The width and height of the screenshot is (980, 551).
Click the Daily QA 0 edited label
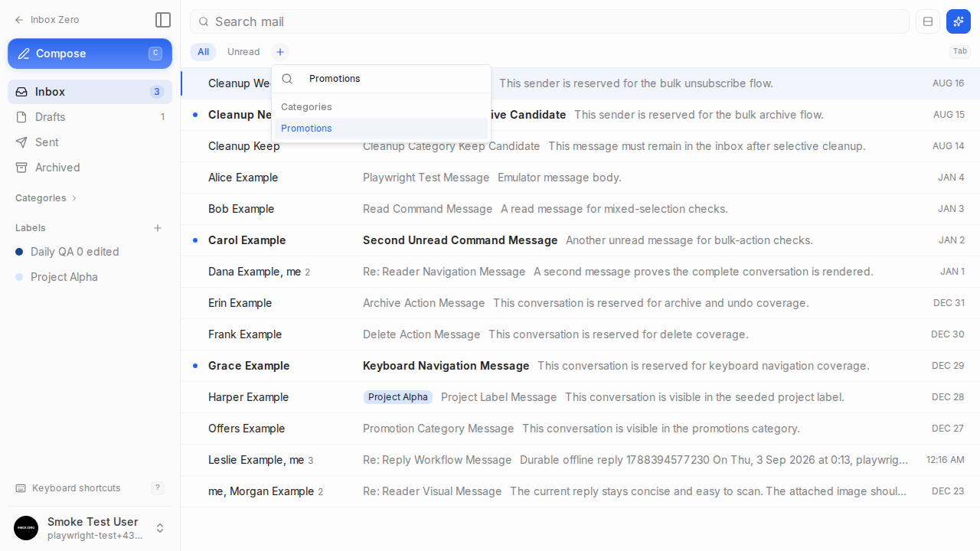click(75, 252)
